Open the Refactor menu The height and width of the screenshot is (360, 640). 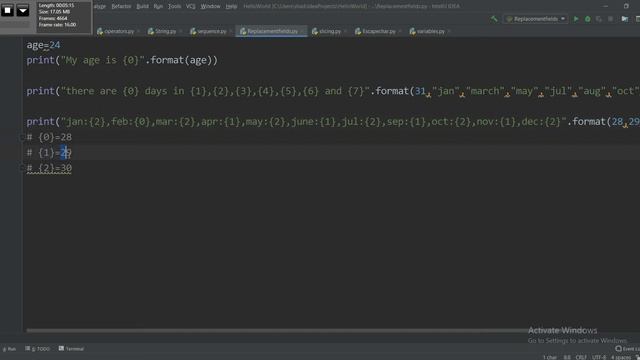tap(121, 6)
